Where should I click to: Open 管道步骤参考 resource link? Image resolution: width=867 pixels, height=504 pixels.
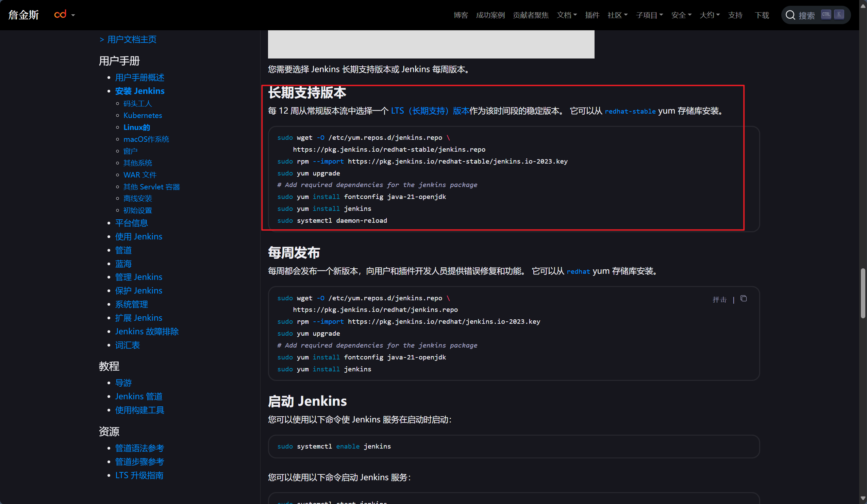139,462
